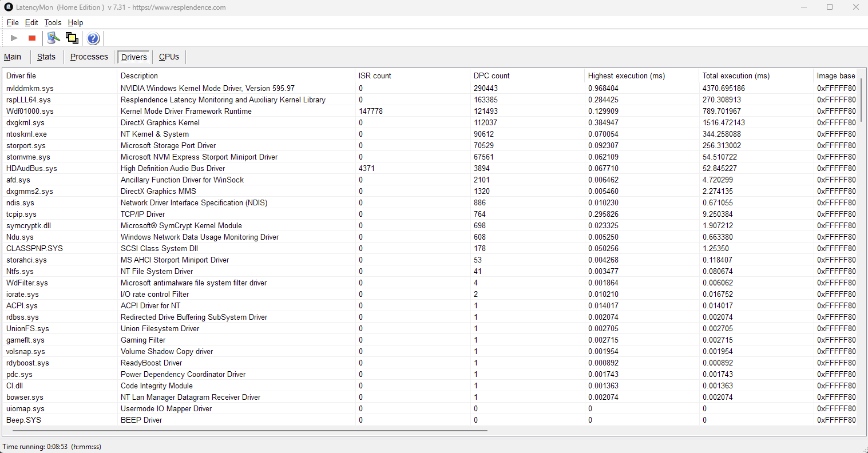The image size is (868, 453).
Task: Click the LatencyMon app icon in title bar
Action: [x=9, y=7]
